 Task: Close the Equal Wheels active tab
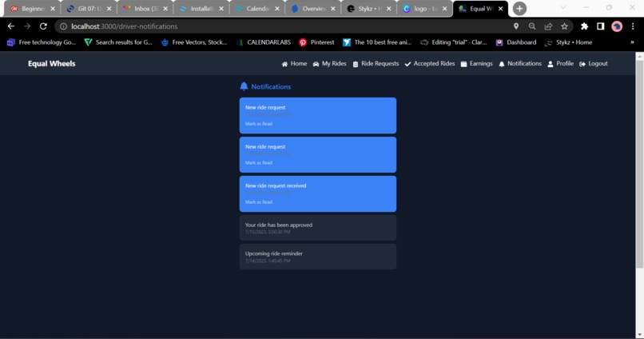pos(500,9)
